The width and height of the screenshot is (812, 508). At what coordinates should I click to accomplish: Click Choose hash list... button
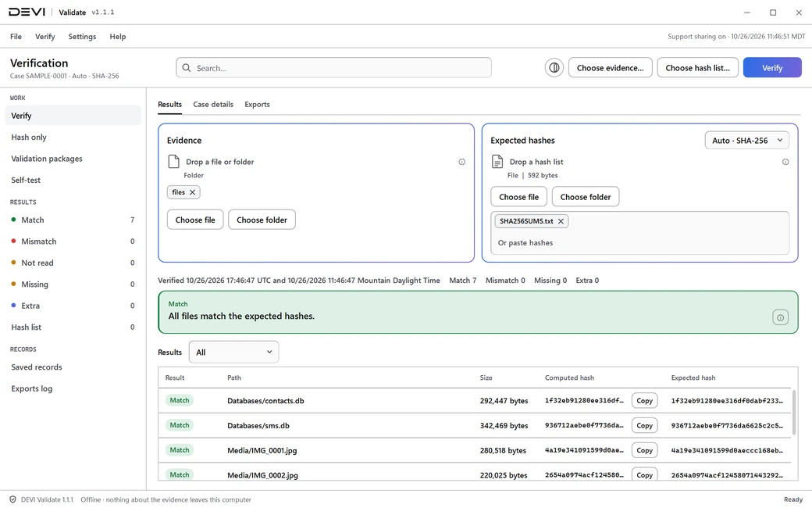tap(697, 68)
